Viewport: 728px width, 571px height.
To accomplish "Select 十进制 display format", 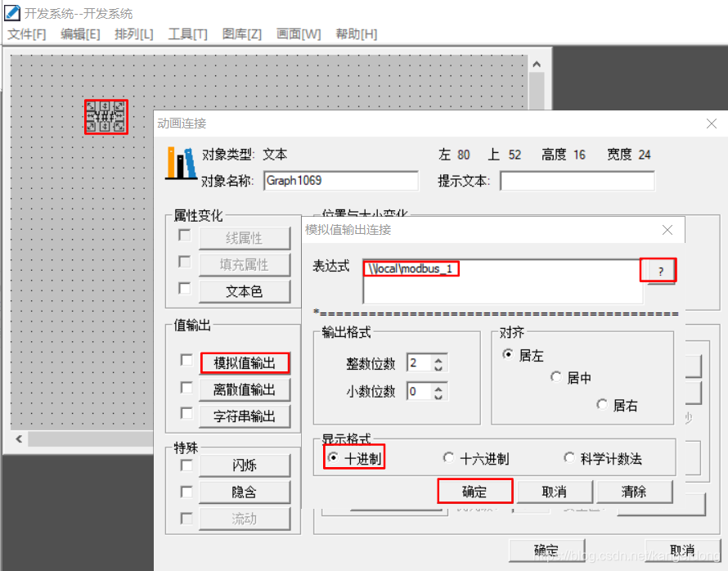I will click(x=333, y=457).
